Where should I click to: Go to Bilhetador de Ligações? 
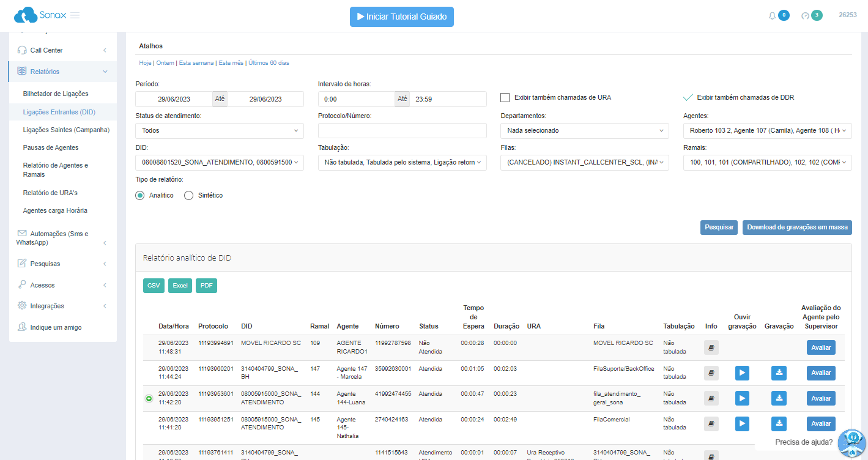56,94
